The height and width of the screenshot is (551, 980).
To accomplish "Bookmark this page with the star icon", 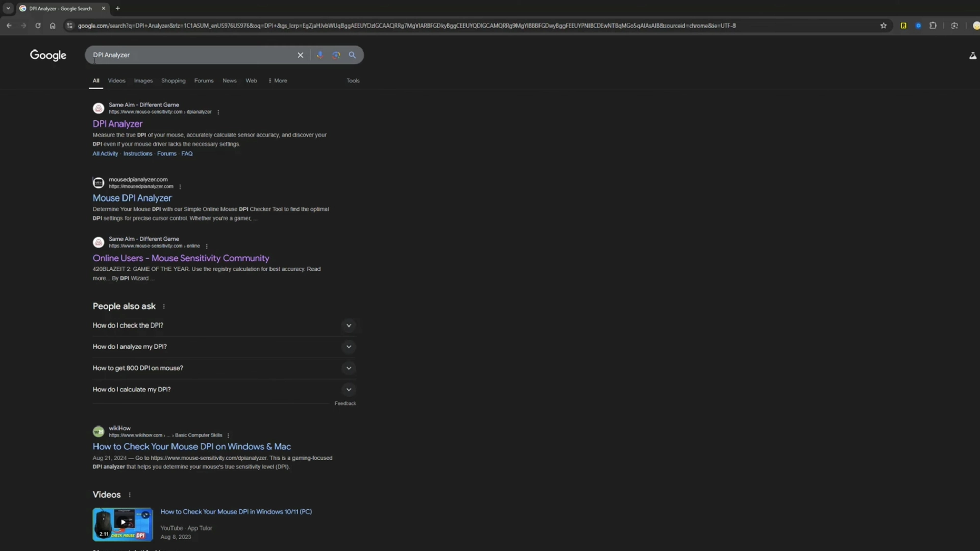I will tap(884, 26).
